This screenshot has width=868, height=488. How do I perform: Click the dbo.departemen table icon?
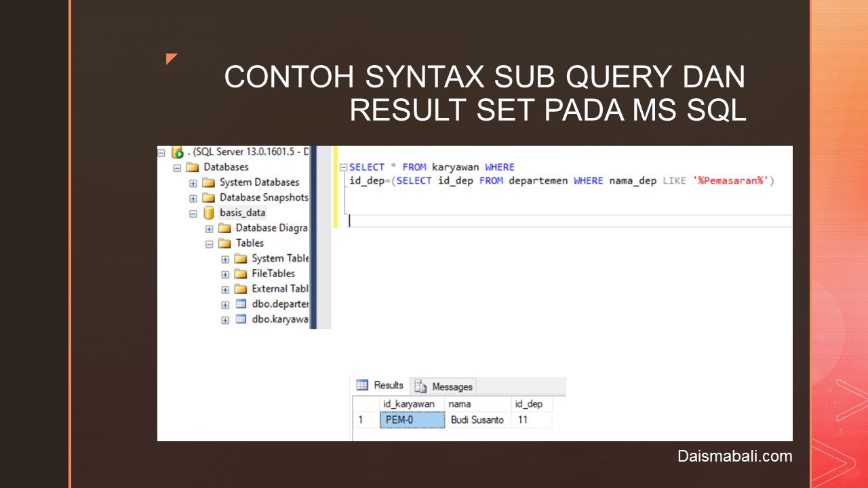(x=241, y=304)
